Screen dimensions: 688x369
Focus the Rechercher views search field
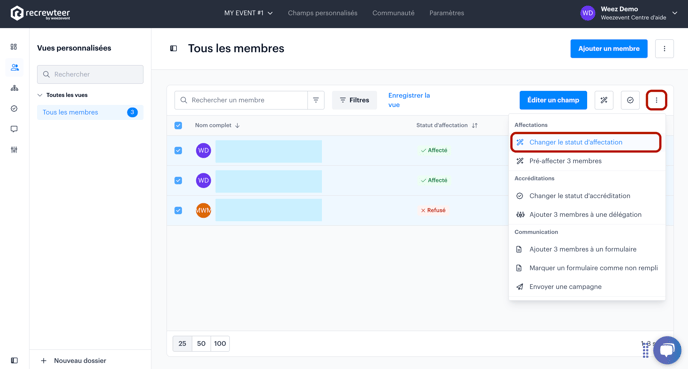[x=90, y=75]
